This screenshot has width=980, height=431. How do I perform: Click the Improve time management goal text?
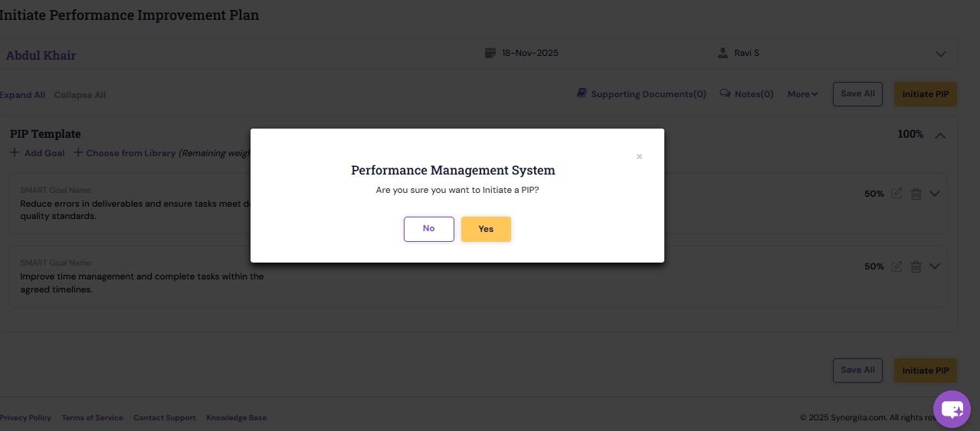(142, 283)
